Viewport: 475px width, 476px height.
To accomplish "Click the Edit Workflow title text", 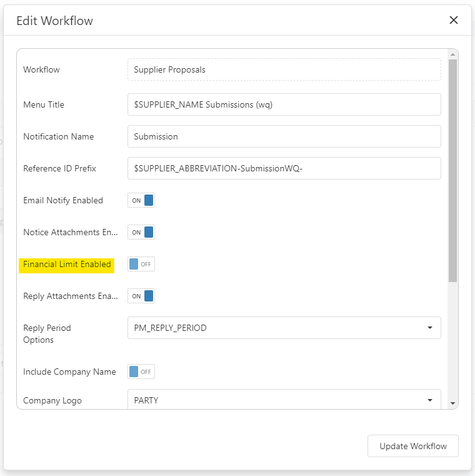I will pyautogui.click(x=54, y=21).
